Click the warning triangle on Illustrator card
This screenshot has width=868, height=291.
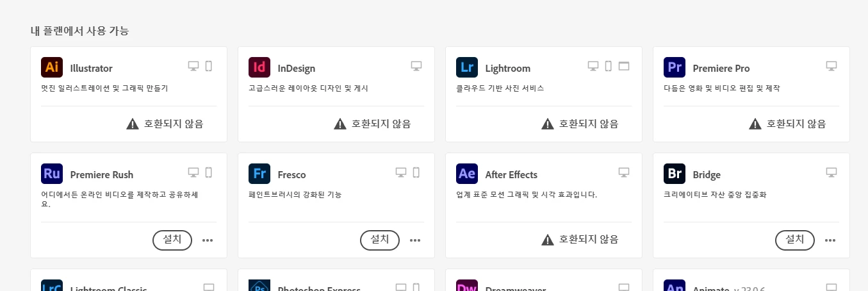click(133, 124)
